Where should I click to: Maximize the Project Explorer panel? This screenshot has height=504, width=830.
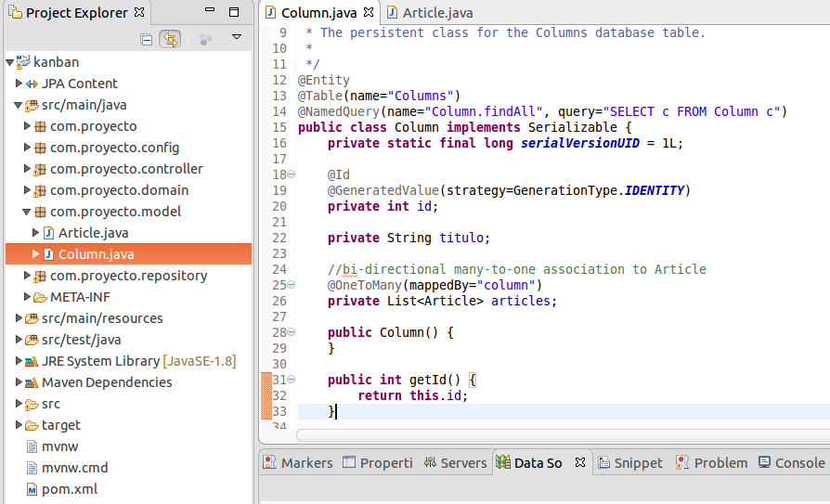click(x=234, y=12)
